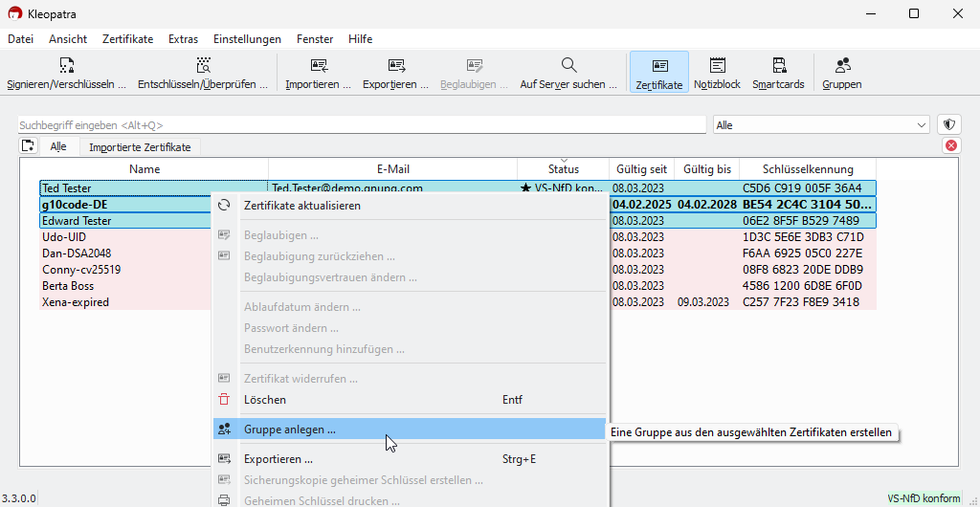Sort by the Schlüsselkennung column header
The image size is (980, 507).
click(808, 169)
